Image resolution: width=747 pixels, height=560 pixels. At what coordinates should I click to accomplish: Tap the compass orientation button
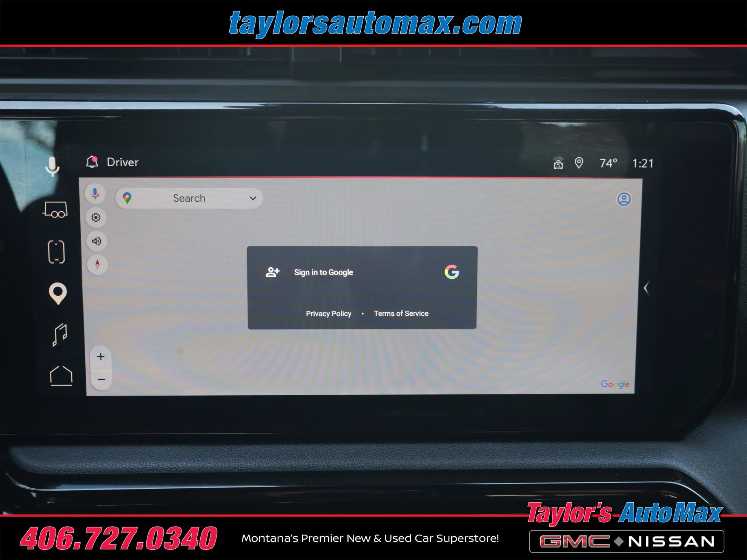pyautogui.click(x=97, y=264)
